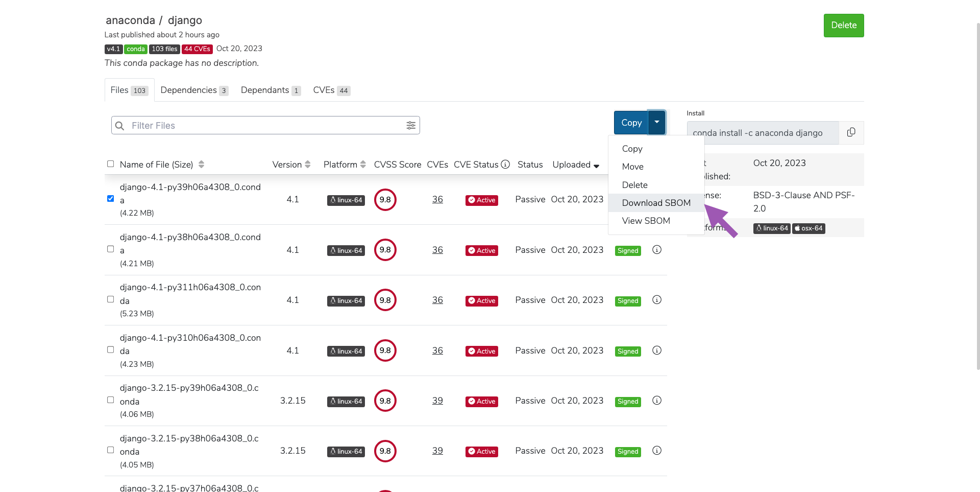Open the anaconda channel link
This screenshot has width=980, height=492.
coord(130,20)
